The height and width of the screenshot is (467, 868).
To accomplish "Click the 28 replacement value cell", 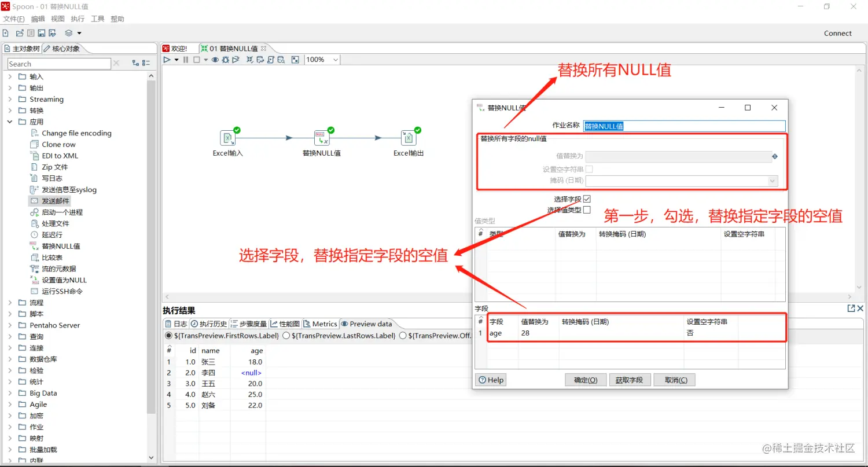I will 538,333.
